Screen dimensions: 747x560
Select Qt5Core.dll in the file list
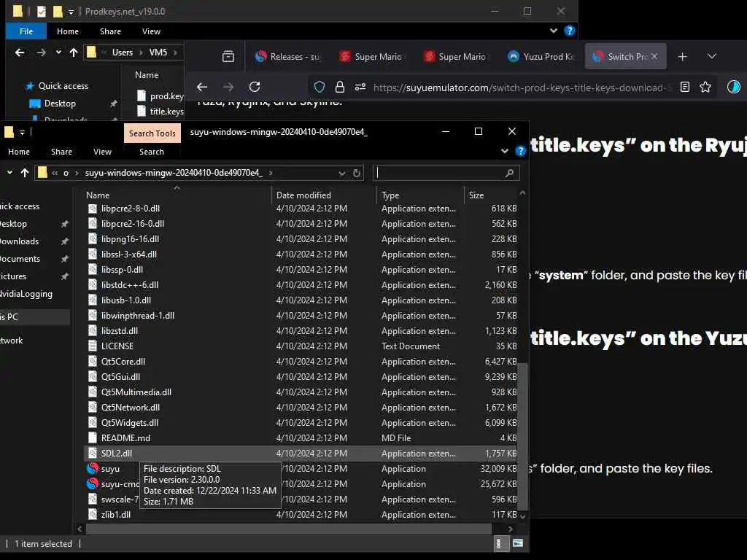click(123, 362)
